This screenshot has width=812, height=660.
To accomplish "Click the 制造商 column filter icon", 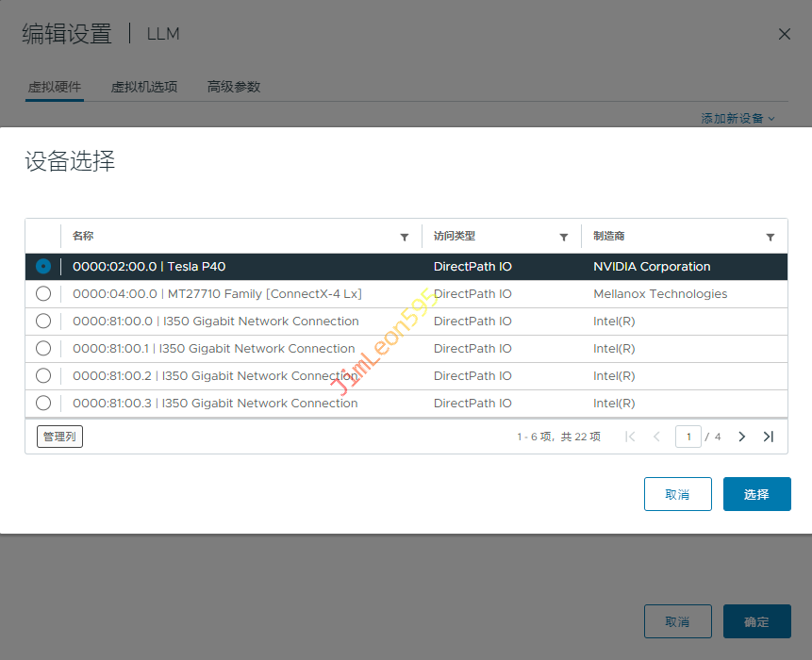I will coord(771,238).
